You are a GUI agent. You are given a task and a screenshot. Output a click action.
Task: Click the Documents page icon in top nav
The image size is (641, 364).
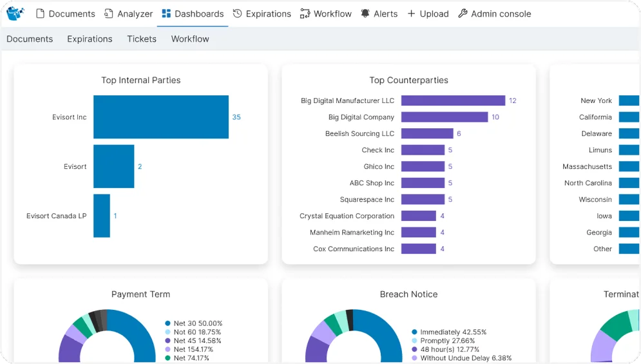coord(40,14)
